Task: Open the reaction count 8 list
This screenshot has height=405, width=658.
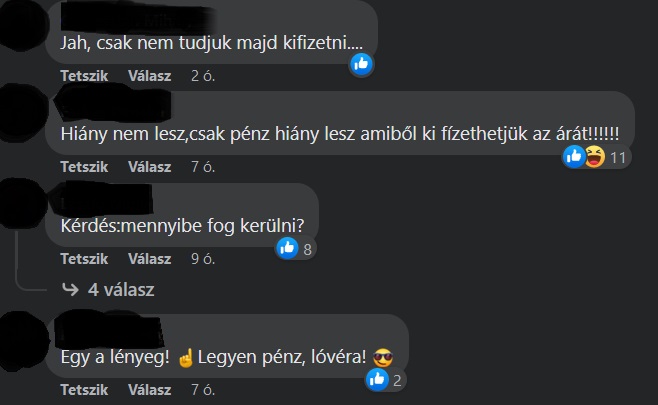Action: 308,249
